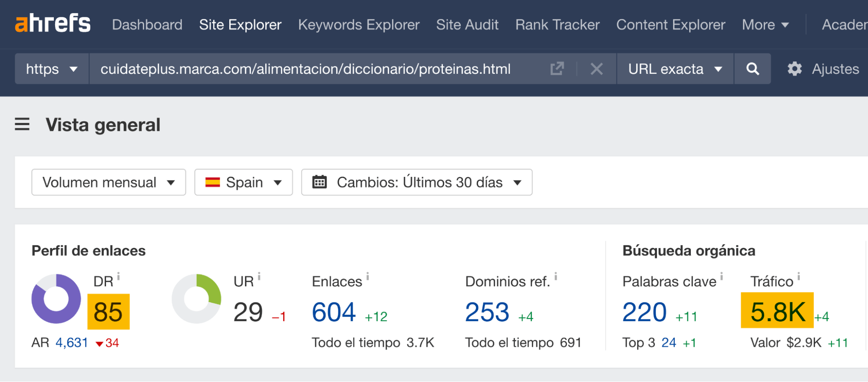Screen dimensions: 868x382
Task: Open Rank Tracker
Action: coord(557,25)
